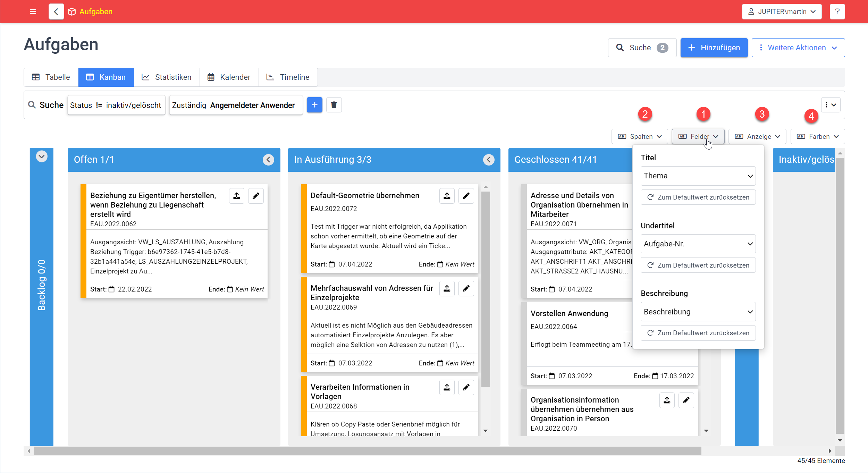Edit Mehrfachauswahl von Adressen card
This screenshot has width=868, height=473.
pos(466,288)
